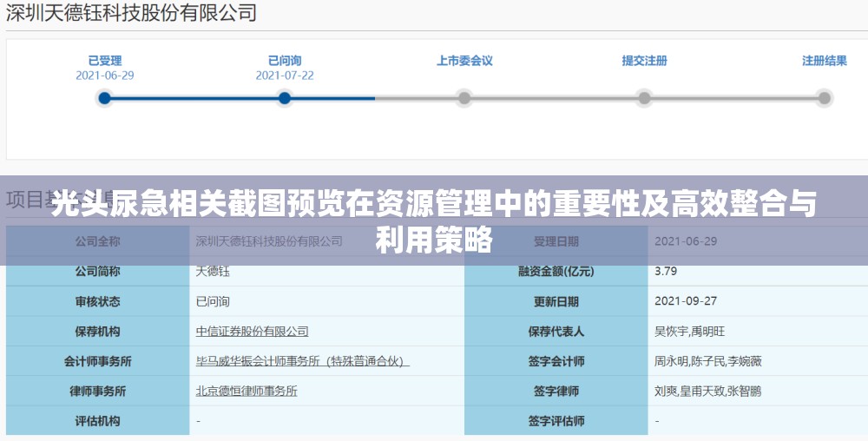Click the 已问询 review status value
Image resolution: width=868 pixels, height=441 pixels.
pos(213,301)
